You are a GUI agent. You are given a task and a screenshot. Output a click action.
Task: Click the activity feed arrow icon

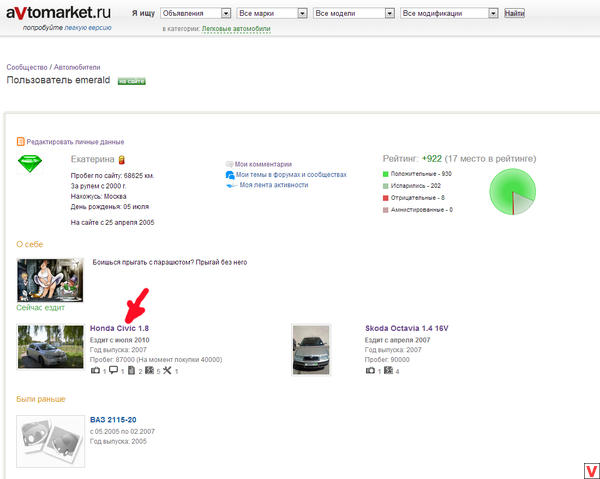pos(231,186)
